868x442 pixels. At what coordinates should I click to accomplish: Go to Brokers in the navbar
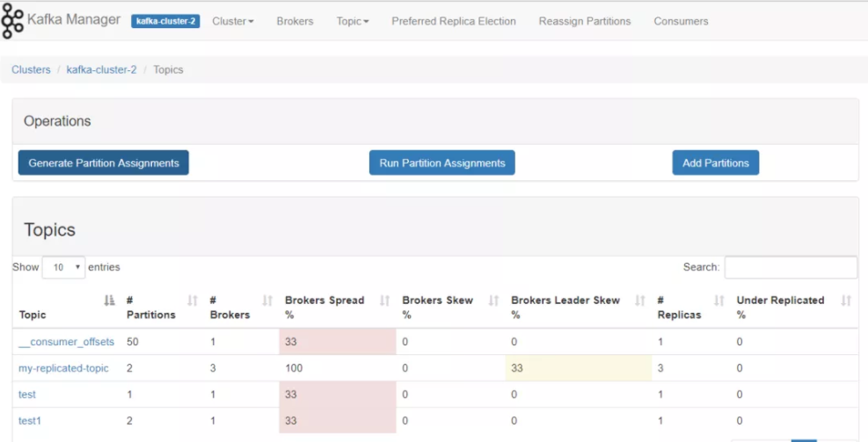click(295, 21)
